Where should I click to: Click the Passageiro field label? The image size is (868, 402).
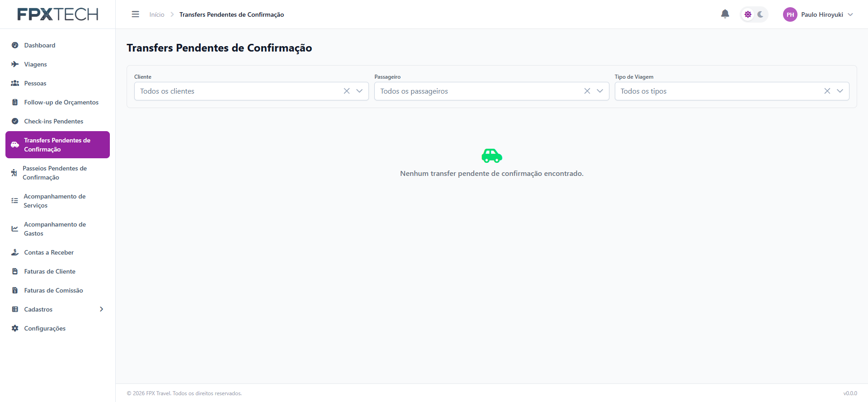coord(387,77)
